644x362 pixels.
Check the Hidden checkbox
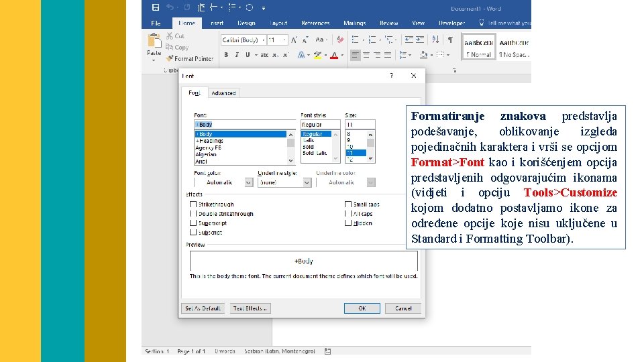tap(348, 223)
